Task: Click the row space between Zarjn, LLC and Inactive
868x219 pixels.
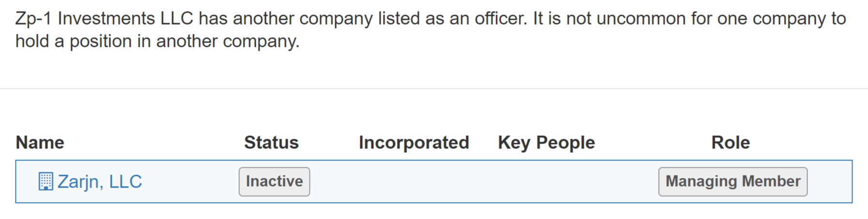Action: pos(191,182)
